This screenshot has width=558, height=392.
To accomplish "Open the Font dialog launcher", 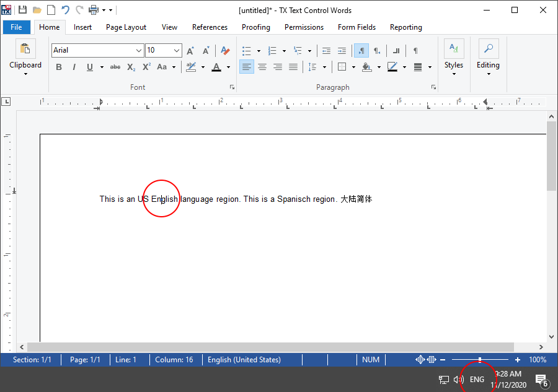I will (232, 87).
